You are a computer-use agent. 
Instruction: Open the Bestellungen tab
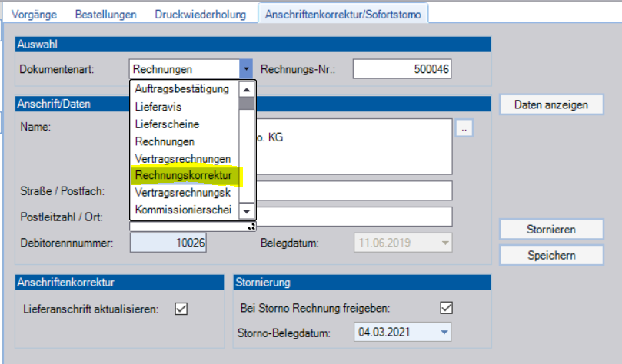pos(106,14)
